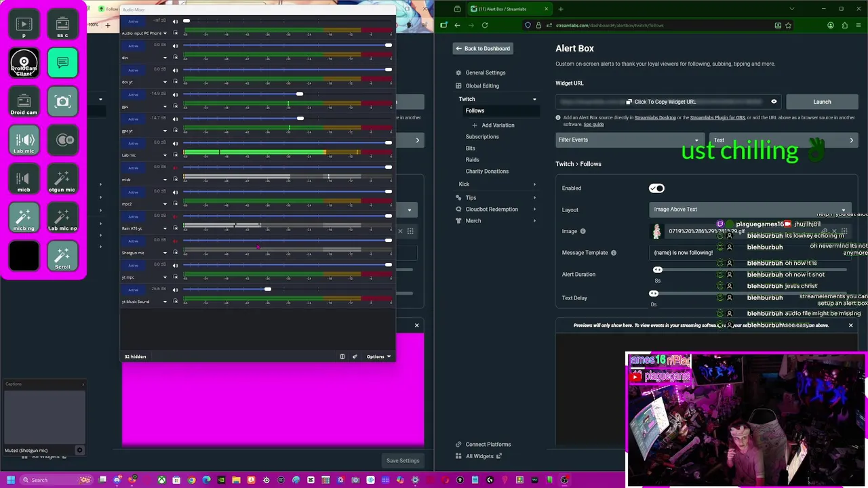Screen dimensions: 868x488
Task: Adjust the yt Music Sound volume slider
Action: pos(268,289)
